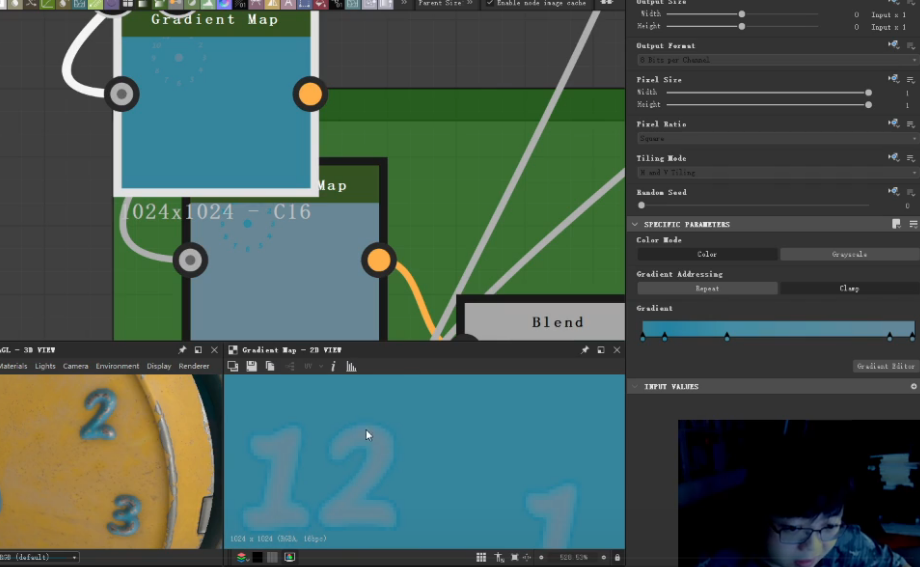Click the figure-shaped scale icon in 2D view footer

[x=499, y=557]
